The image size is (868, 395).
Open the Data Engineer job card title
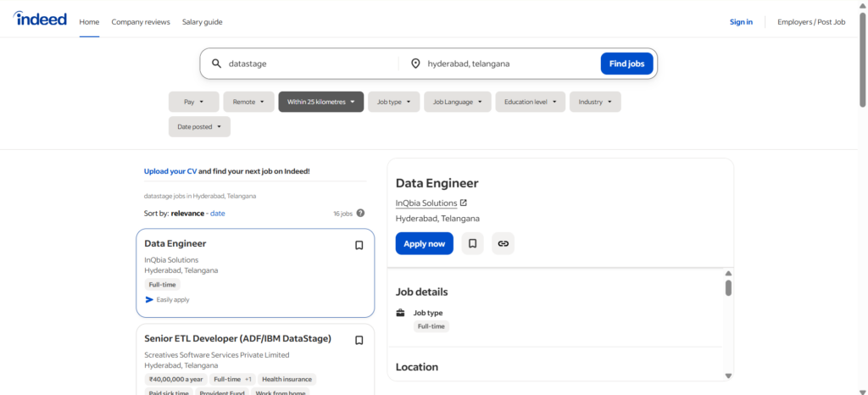pos(175,243)
